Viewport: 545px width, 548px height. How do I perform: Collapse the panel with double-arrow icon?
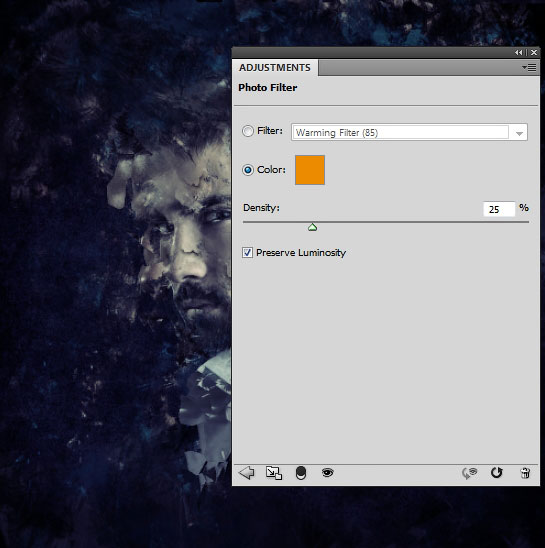coord(519,52)
